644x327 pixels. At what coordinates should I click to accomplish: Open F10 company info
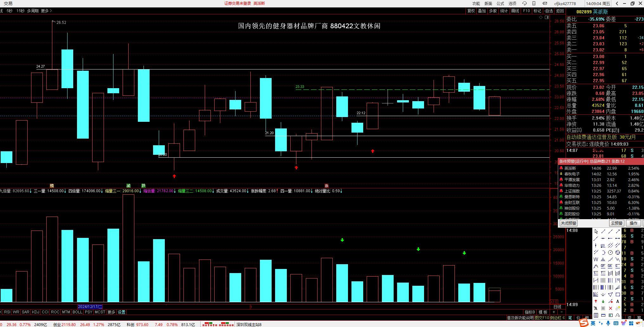(526, 11)
